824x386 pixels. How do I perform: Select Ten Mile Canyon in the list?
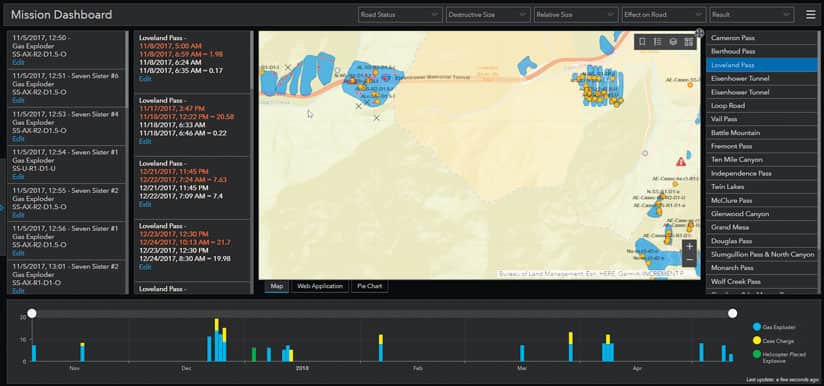(761, 160)
